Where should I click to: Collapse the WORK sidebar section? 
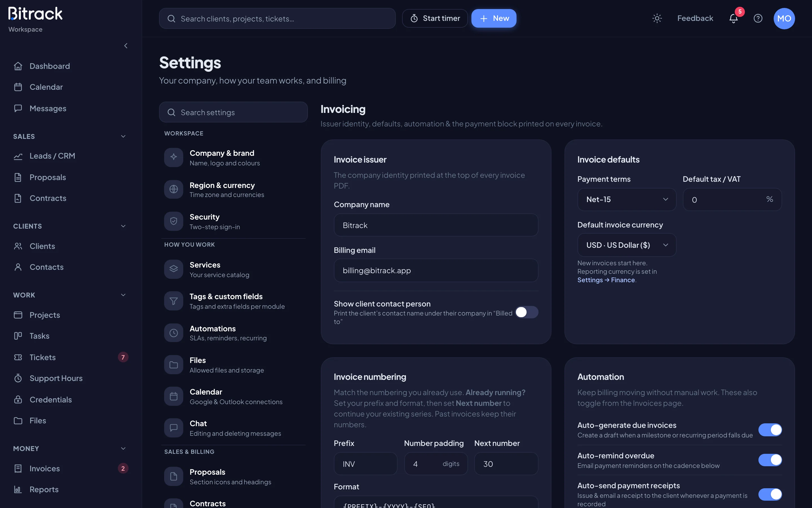pos(123,295)
